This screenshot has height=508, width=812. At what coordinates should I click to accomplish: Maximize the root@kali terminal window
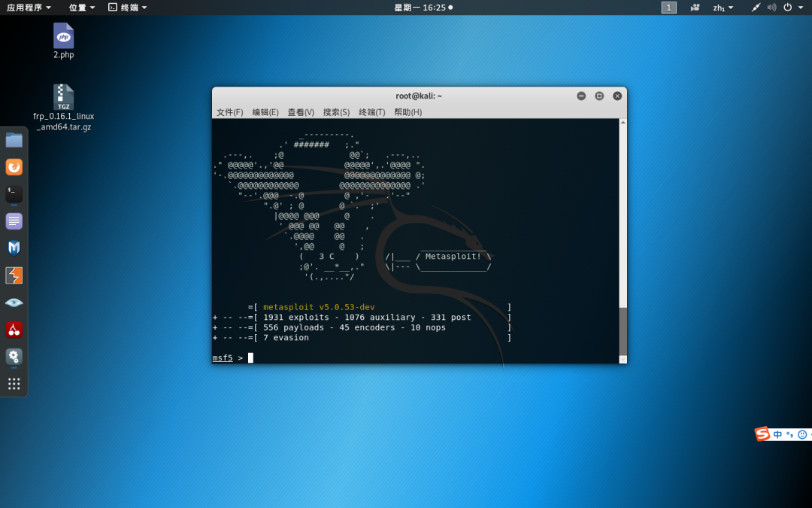tap(599, 96)
